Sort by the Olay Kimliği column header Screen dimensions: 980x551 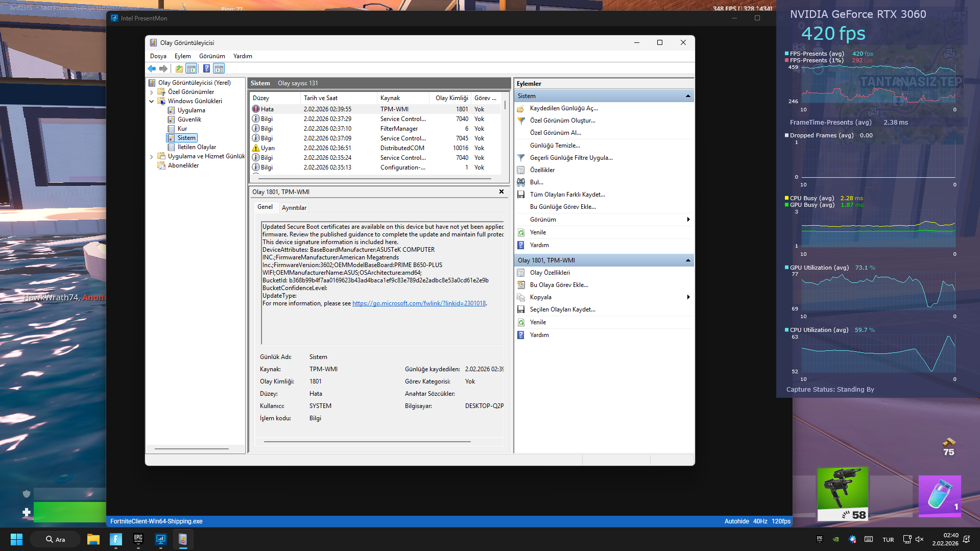pos(449,98)
